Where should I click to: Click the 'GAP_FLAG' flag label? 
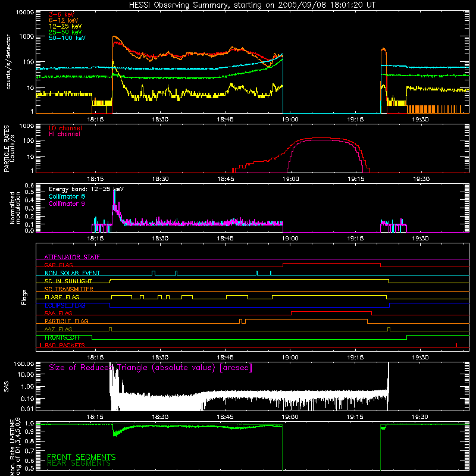58,265
